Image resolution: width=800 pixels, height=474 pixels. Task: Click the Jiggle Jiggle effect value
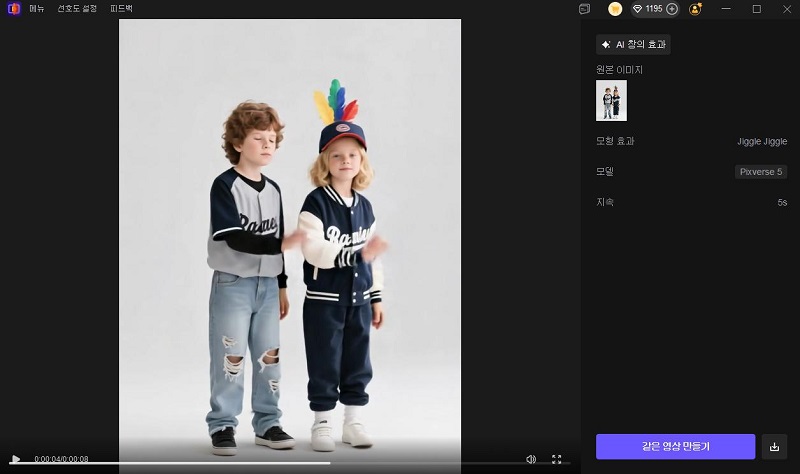(762, 141)
